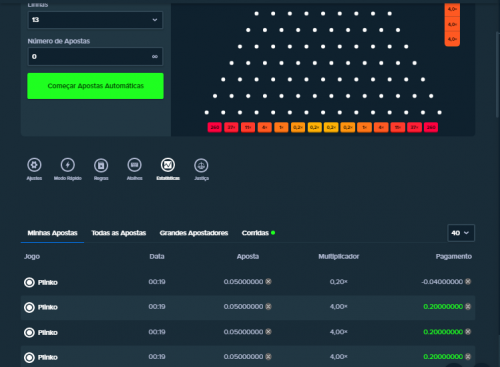Click the green Corridas live status dot
500x367 pixels.
(273, 233)
